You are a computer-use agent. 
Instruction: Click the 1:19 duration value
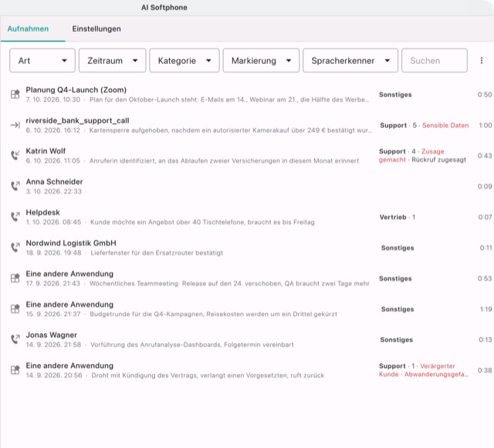(x=486, y=309)
